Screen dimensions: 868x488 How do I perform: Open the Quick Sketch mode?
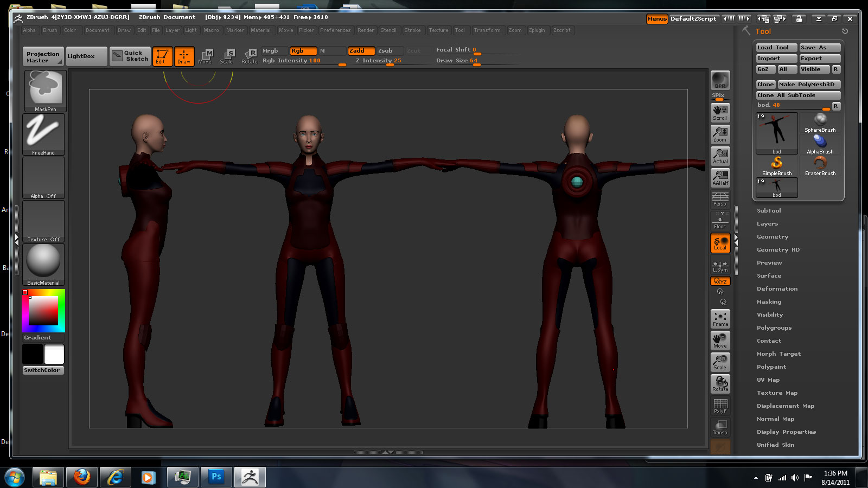click(x=130, y=56)
